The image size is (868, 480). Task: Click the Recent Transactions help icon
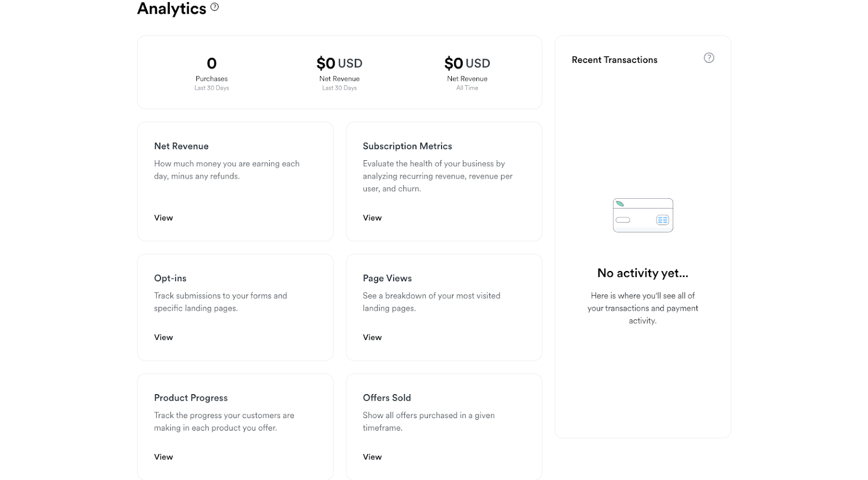tap(709, 58)
